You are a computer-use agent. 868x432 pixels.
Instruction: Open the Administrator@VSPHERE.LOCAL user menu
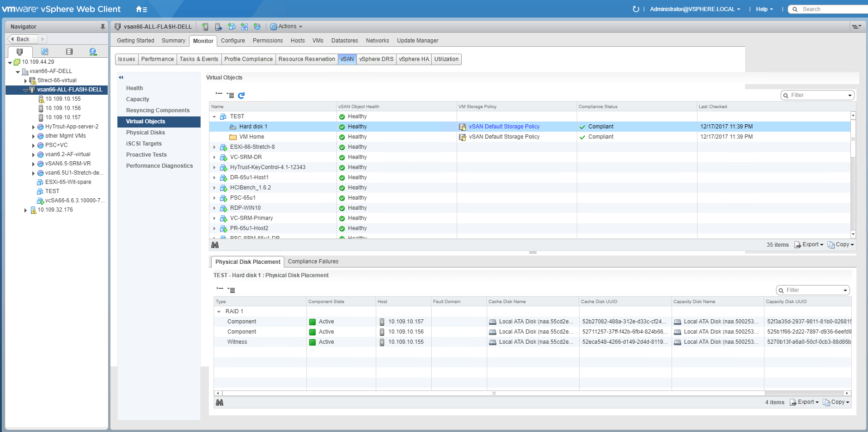[695, 9]
